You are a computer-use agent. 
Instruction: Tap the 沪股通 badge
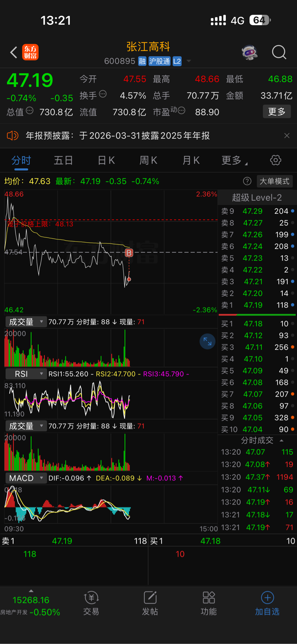point(159,61)
